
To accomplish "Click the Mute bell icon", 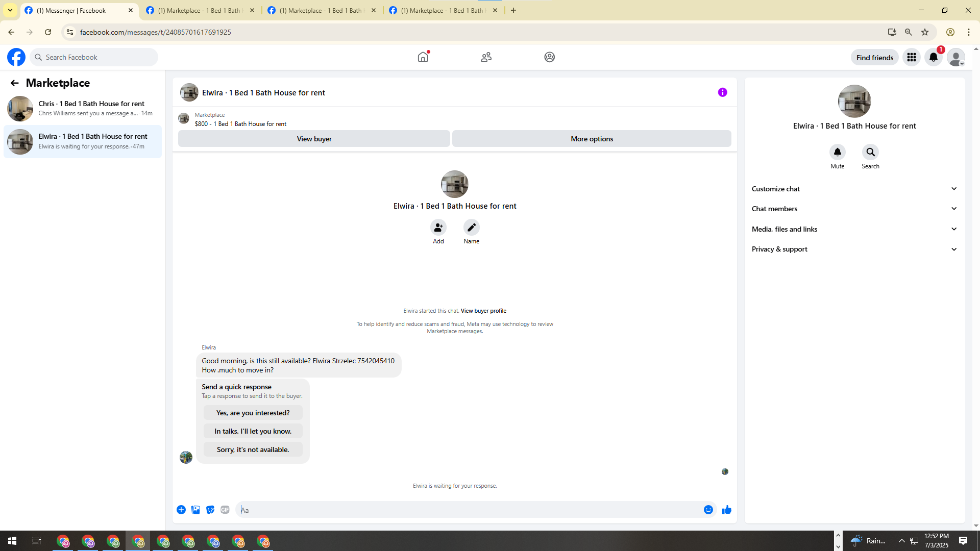I will pos(837,152).
